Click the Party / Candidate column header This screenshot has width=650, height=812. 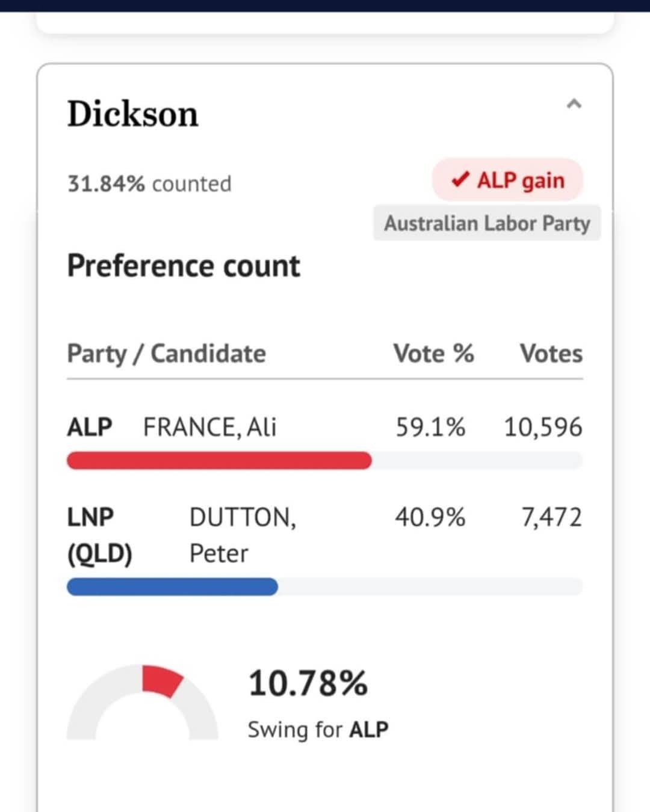click(166, 354)
